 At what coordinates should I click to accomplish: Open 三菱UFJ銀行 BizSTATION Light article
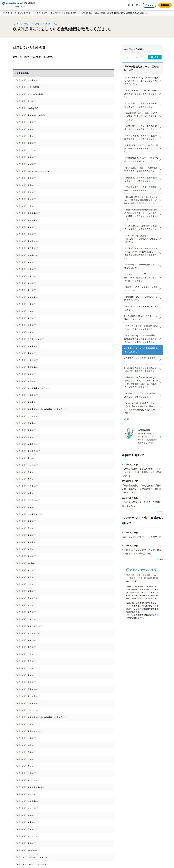point(142,382)
